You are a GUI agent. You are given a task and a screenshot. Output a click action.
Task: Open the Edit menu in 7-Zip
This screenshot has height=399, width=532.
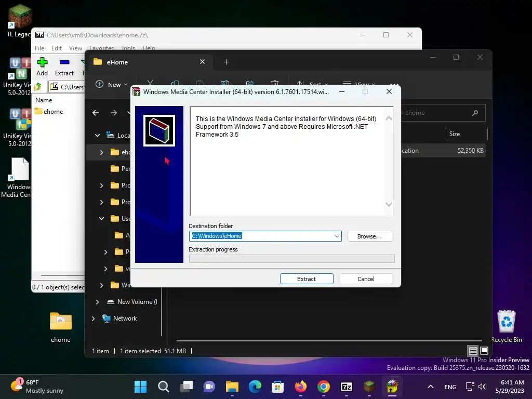point(56,48)
